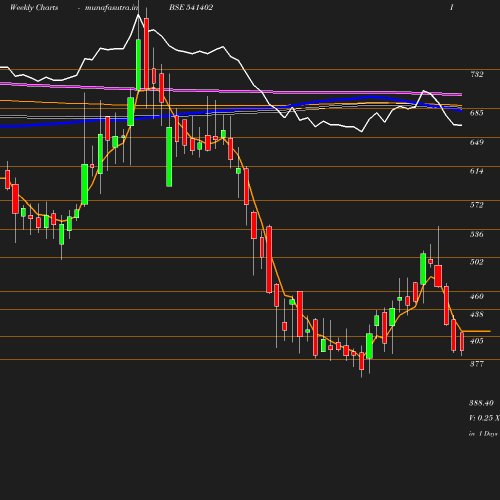Click the 649 price axis label

point(477,142)
